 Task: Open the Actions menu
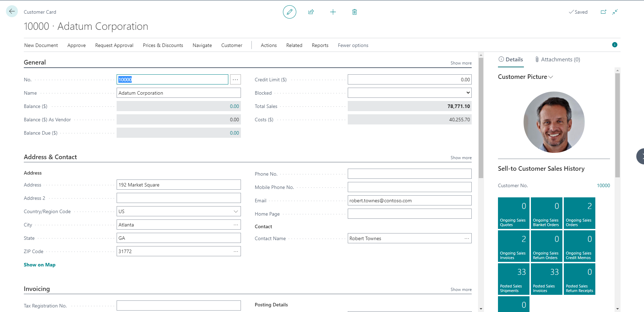[x=269, y=45]
